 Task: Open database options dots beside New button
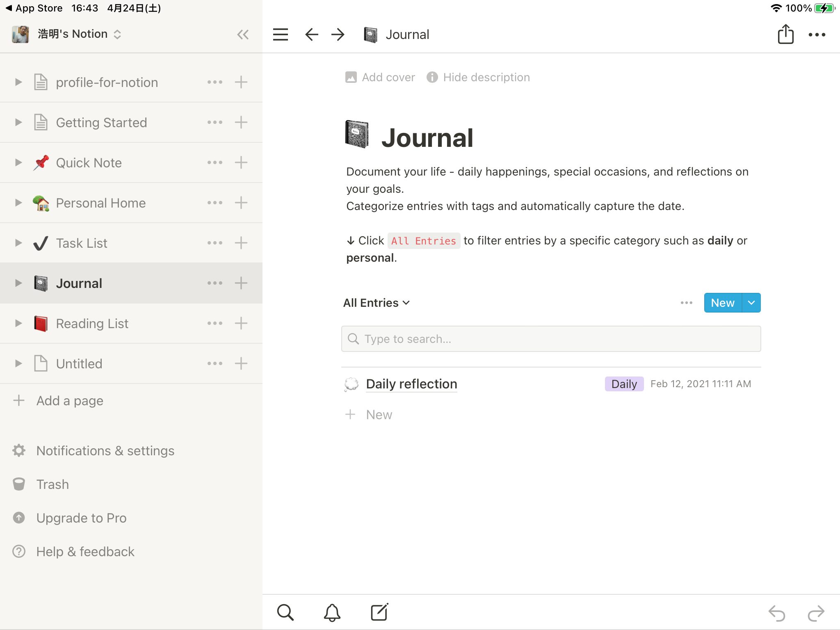[x=686, y=303]
